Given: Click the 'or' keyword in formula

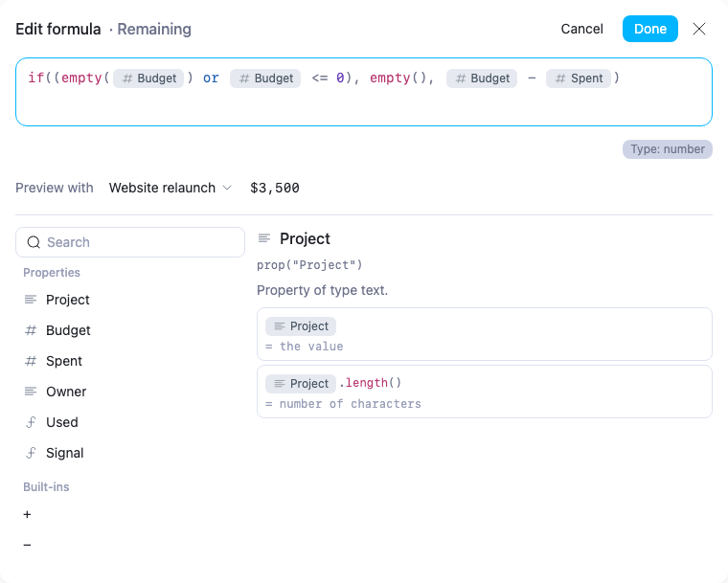Looking at the screenshot, I should click(211, 78).
